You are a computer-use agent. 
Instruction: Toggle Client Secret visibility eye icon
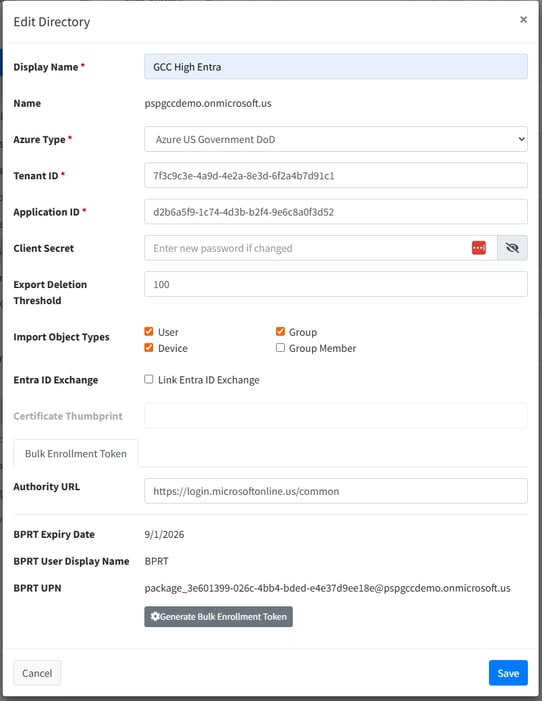pyautogui.click(x=512, y=248)
